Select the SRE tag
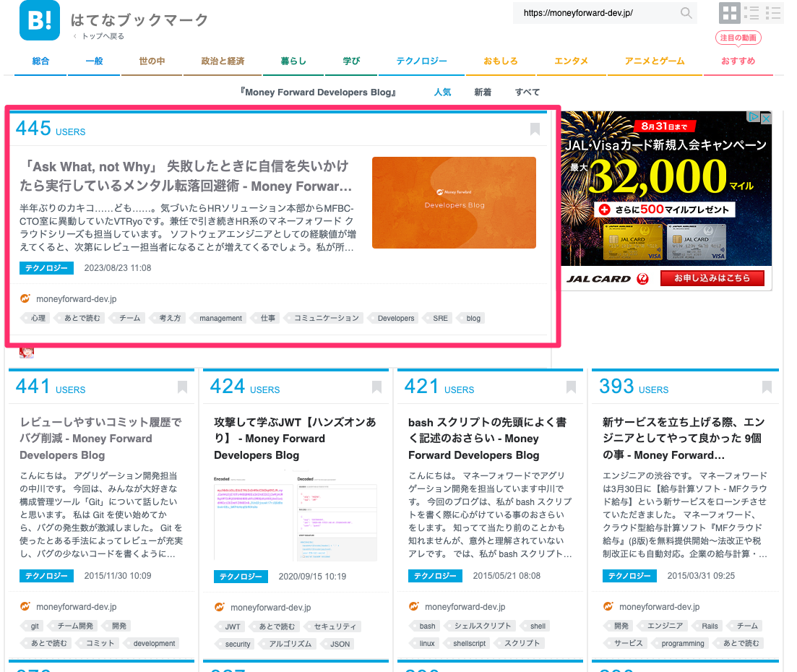The width and height of the screenshot is (797, 672). tap(438, 318)
